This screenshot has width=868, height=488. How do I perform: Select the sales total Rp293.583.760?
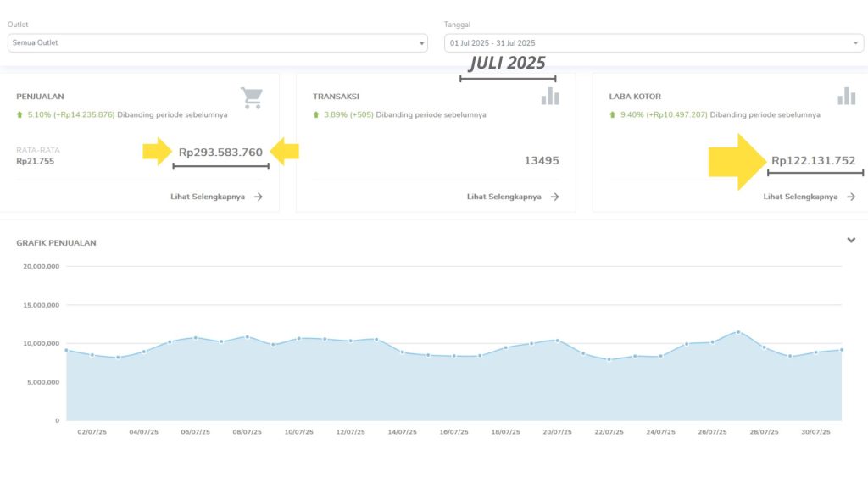[x=220, y=152]
